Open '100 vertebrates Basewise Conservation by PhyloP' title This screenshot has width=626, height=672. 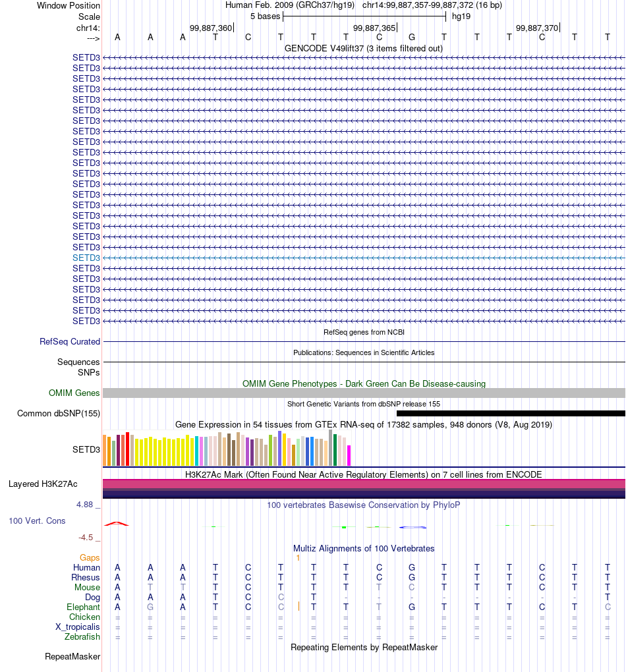[x=364, y=505]
